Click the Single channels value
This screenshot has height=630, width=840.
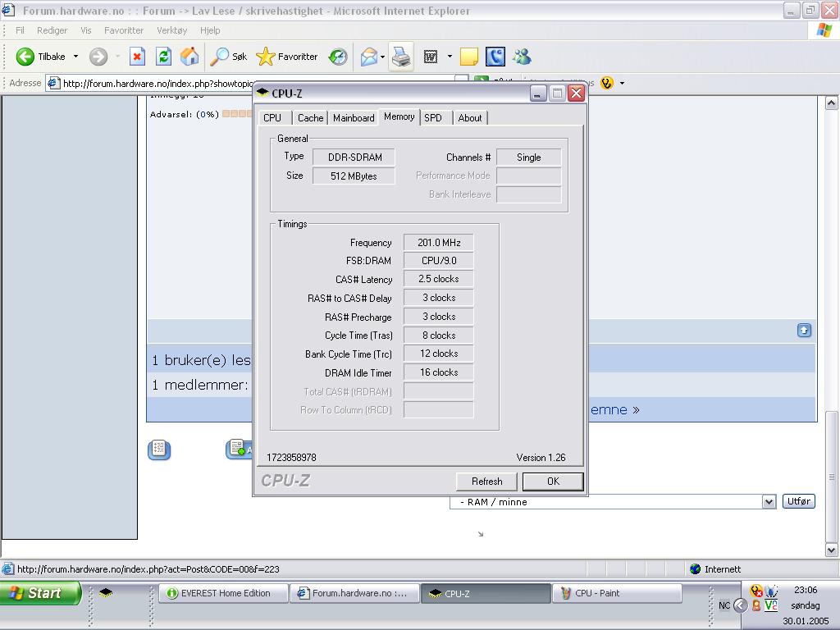coord(529,157)
